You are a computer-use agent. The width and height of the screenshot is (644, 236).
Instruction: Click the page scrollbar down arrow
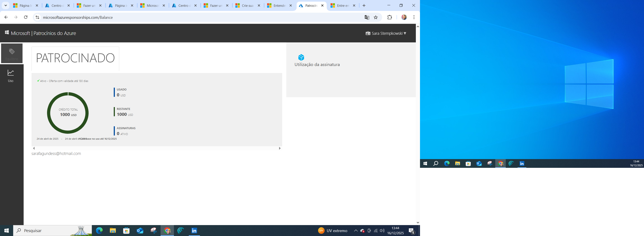click(418, 223)
